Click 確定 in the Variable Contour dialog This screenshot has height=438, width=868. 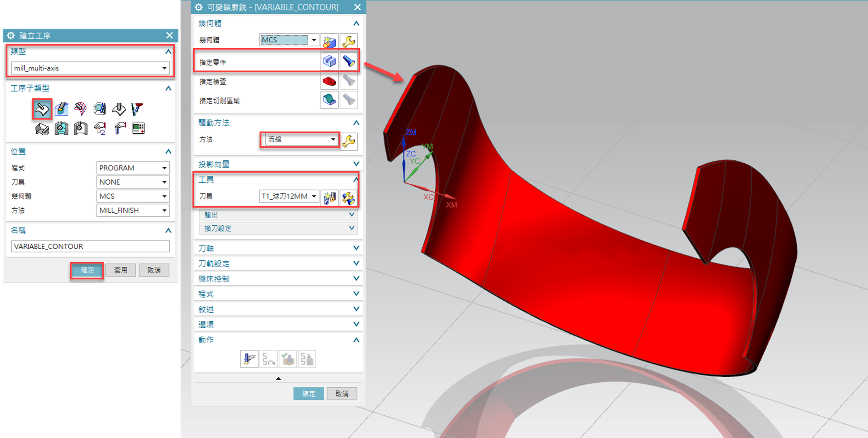coord(309,394)
